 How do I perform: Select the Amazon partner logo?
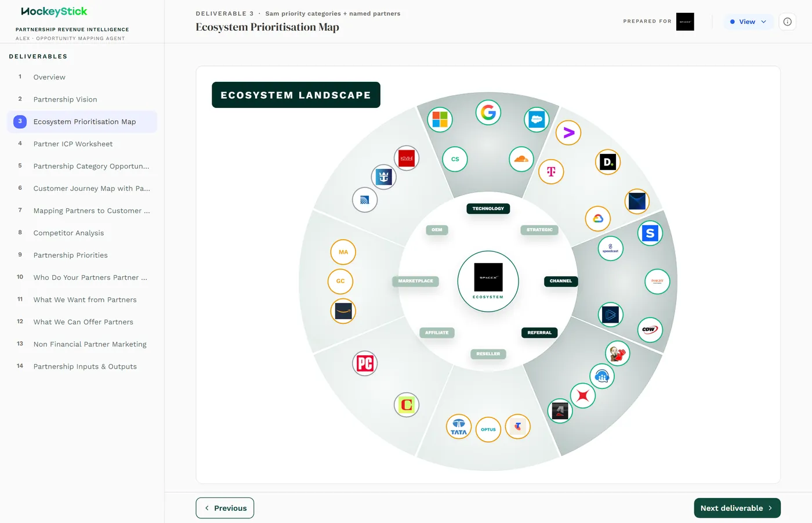click(343, 311)
